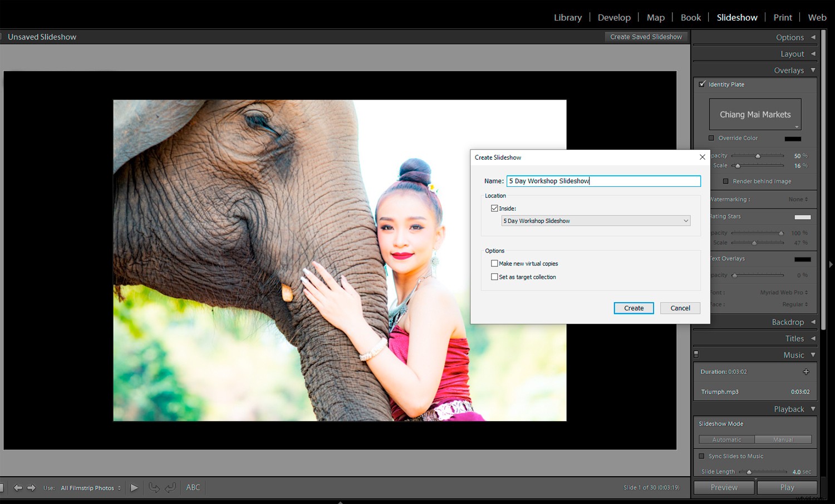
Task: Click the Create button in the dialog
Action: 633,308
